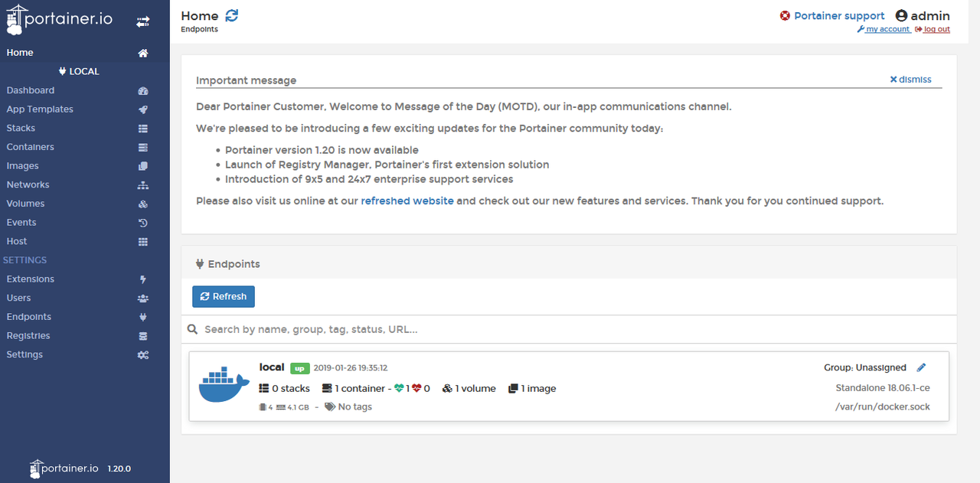Click the Extensions bolt icon
Viewport: 980px width, 483px height.
click(x=143, y=279)
